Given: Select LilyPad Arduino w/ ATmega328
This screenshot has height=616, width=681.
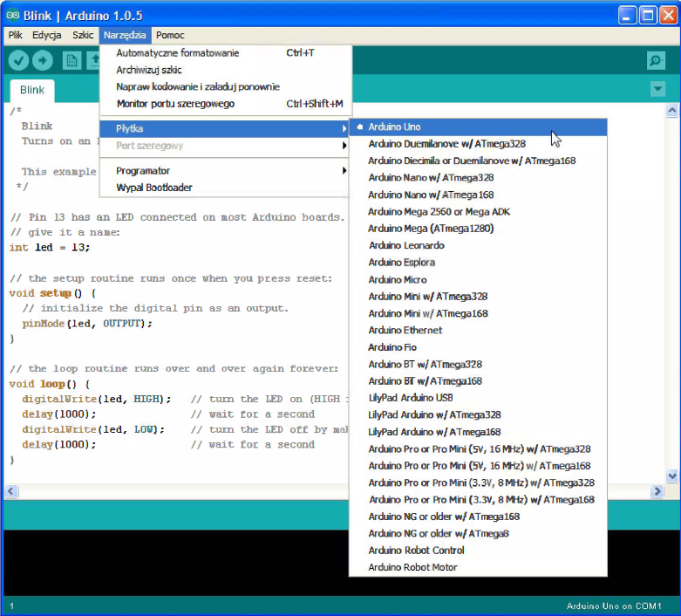Looking at the screenshot, I should [478, 415].
